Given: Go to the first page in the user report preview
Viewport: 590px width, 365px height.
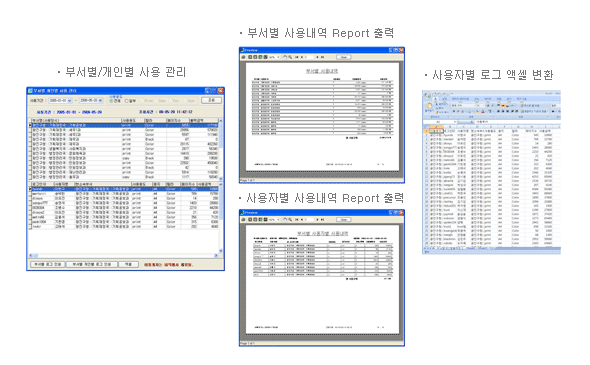Looking at the screenshot, I should 297,219.
